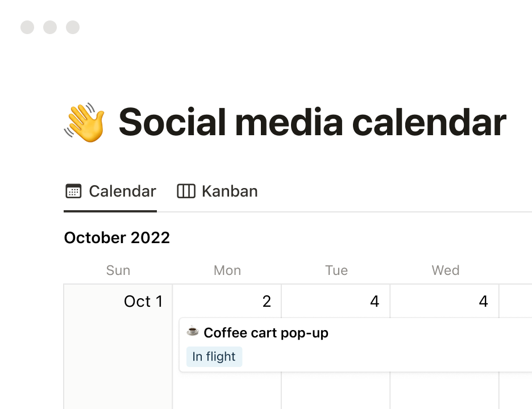Click the rightmost gray window dot
The width and height of the screenshot is (532, 409).
(x=73, y=27)
